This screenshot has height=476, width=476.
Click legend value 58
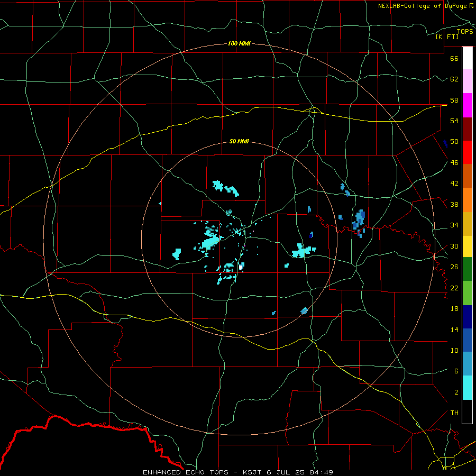(x=454, y=100)
